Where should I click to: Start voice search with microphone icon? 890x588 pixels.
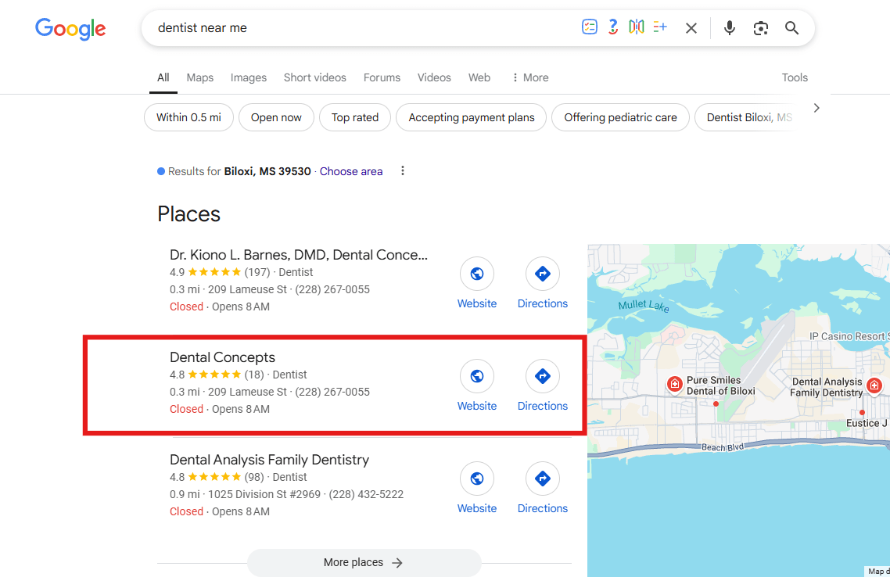730,28
